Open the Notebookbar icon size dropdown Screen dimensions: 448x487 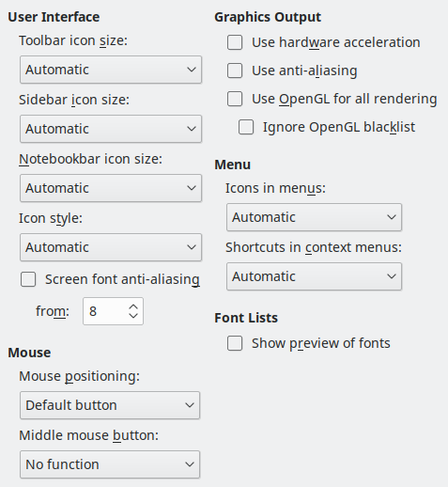pyautogui.click(x=111, y=188)
